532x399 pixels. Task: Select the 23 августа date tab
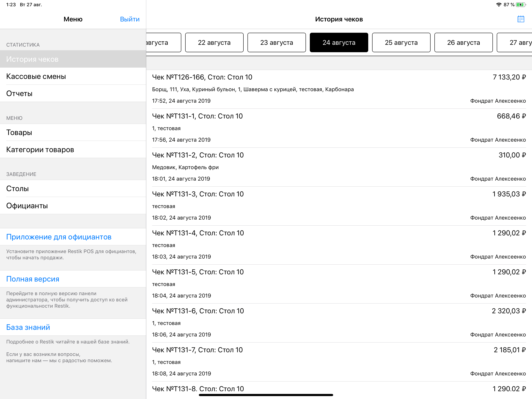(x=276, y=42)
